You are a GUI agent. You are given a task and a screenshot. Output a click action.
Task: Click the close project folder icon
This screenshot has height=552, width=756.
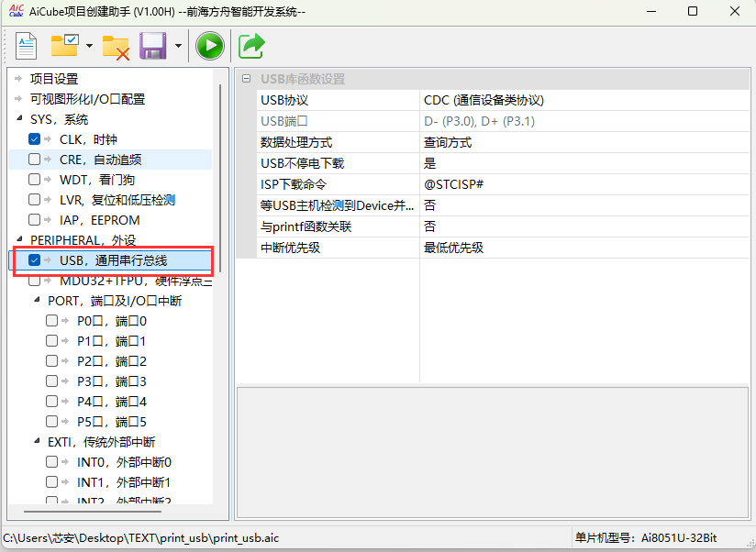[x=116, y=48]
